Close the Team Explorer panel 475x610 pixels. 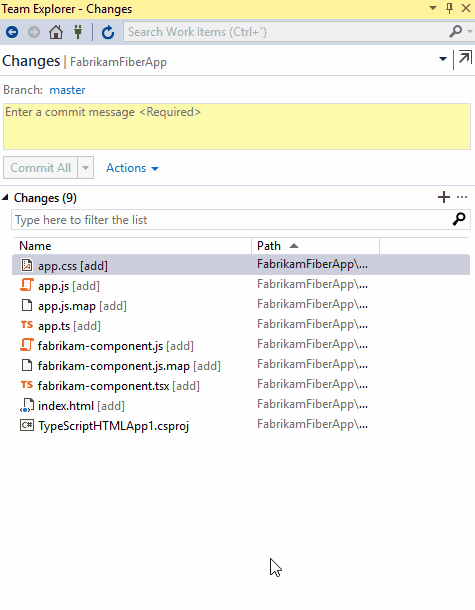tap(466, 8)
